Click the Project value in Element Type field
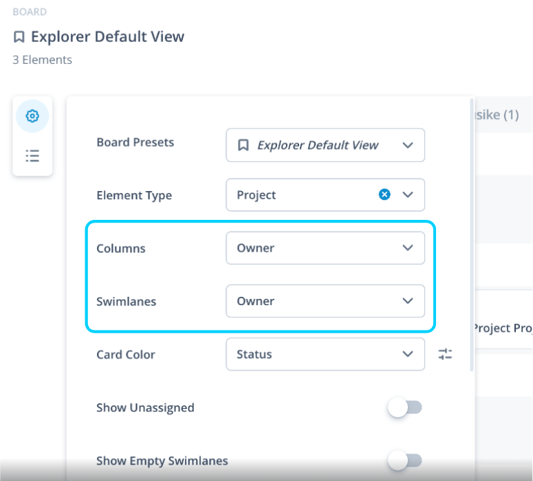533x481 pixels. point(256,195)
